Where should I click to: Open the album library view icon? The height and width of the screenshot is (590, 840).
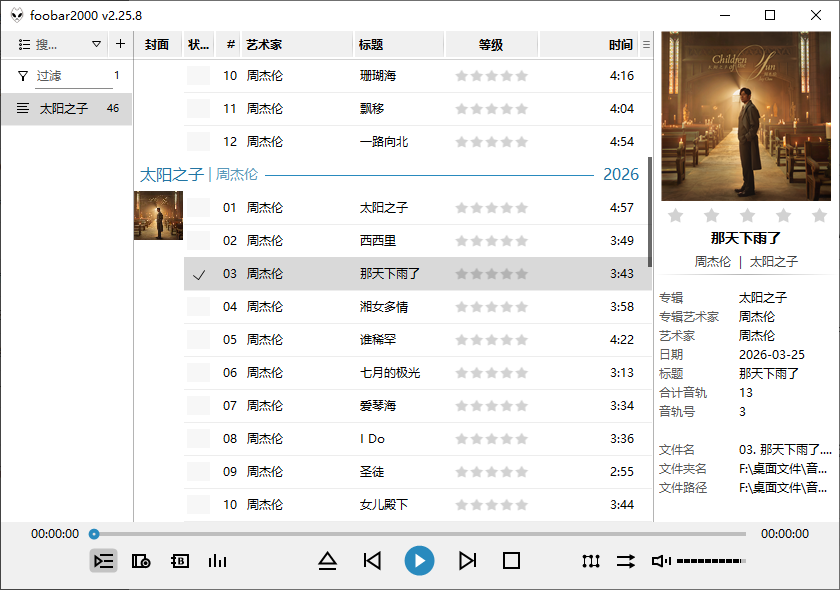click(x=141, y=561)
